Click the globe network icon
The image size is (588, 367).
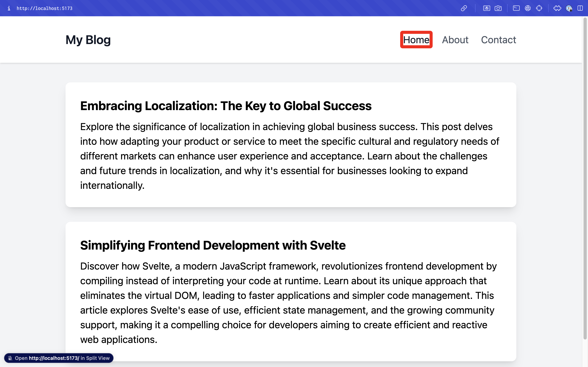tap(528, 8)
